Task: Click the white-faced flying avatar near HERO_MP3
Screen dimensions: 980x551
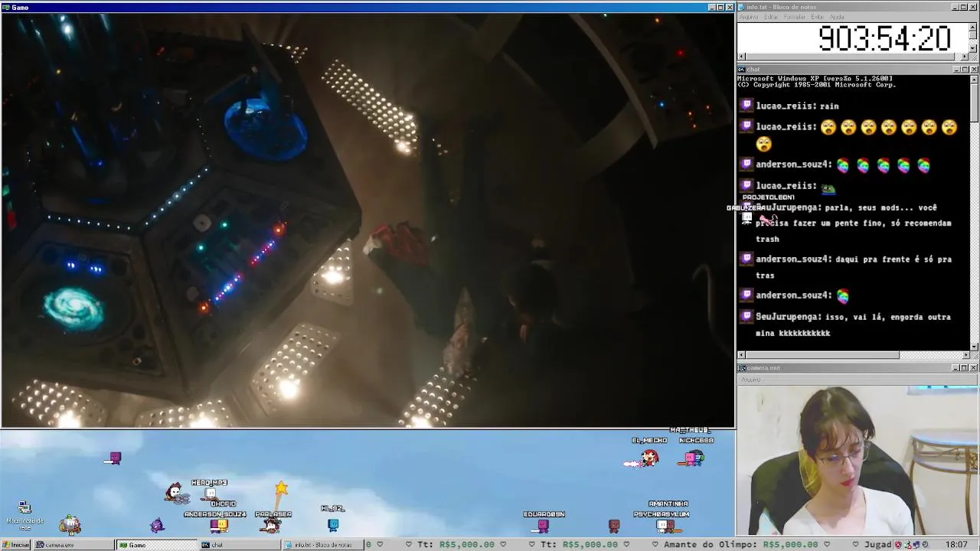Action: click(176, 494)
